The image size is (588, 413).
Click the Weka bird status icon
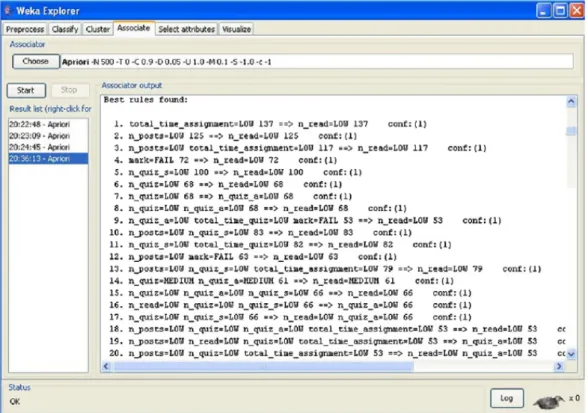(x=548, y=401)
